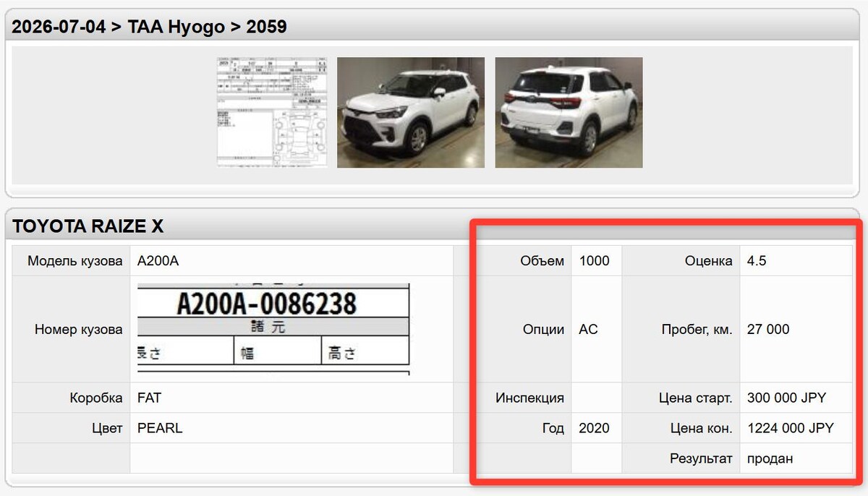
Task: Click the Оценка label
Action: click(x=709, y=261)
